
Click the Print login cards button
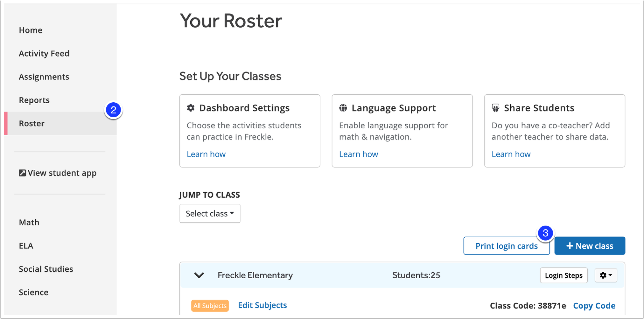click(506, 246)
